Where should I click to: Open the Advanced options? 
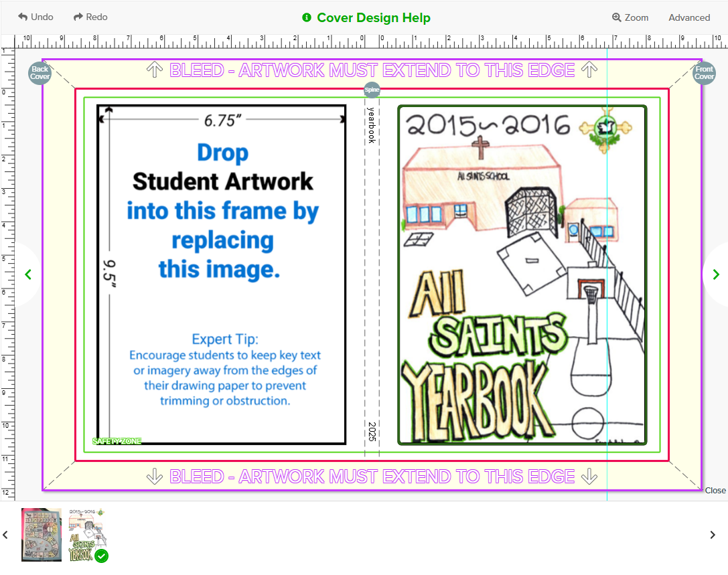[688, 17]
